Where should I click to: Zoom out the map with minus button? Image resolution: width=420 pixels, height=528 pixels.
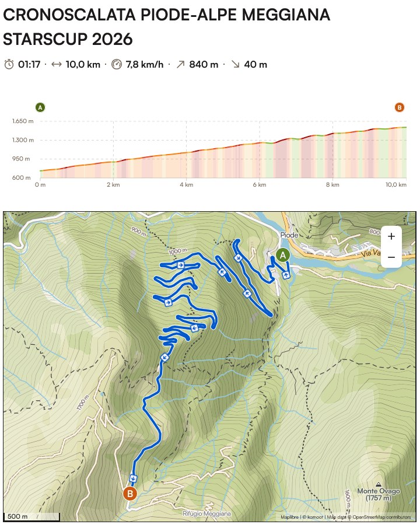pyautogui.click(x=391, y=257)
